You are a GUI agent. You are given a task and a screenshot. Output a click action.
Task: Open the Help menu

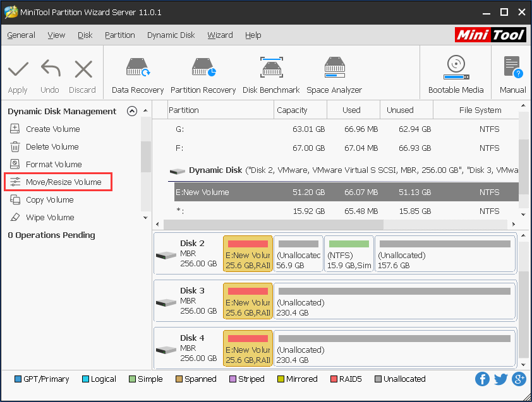tap(253, 35)
